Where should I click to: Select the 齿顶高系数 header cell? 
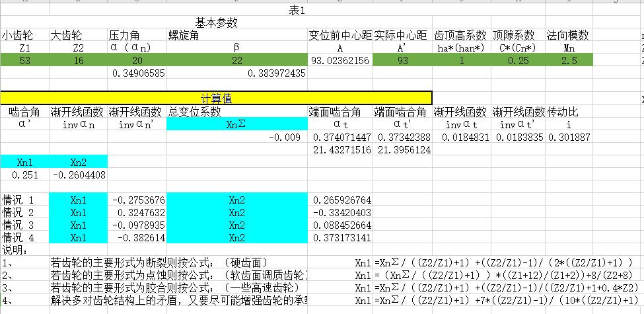tap(462, 35)
